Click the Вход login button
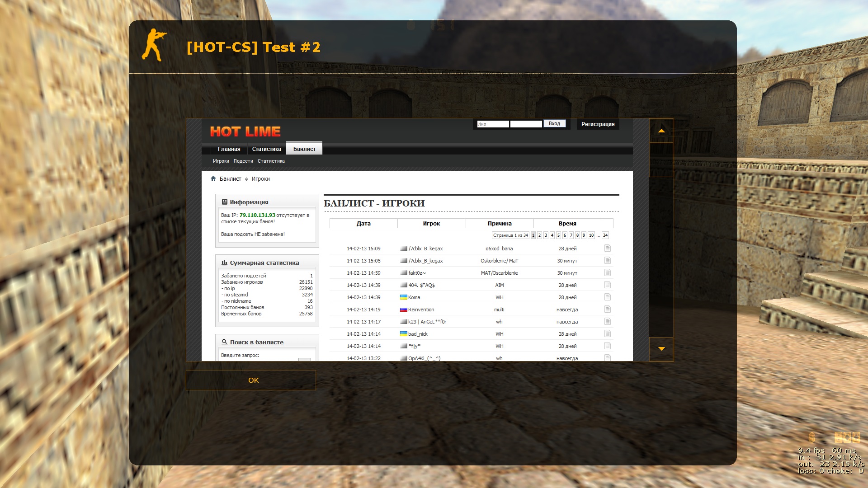Image resolution: width=868 pixels, height=488 pixels. tap(554, 124)
